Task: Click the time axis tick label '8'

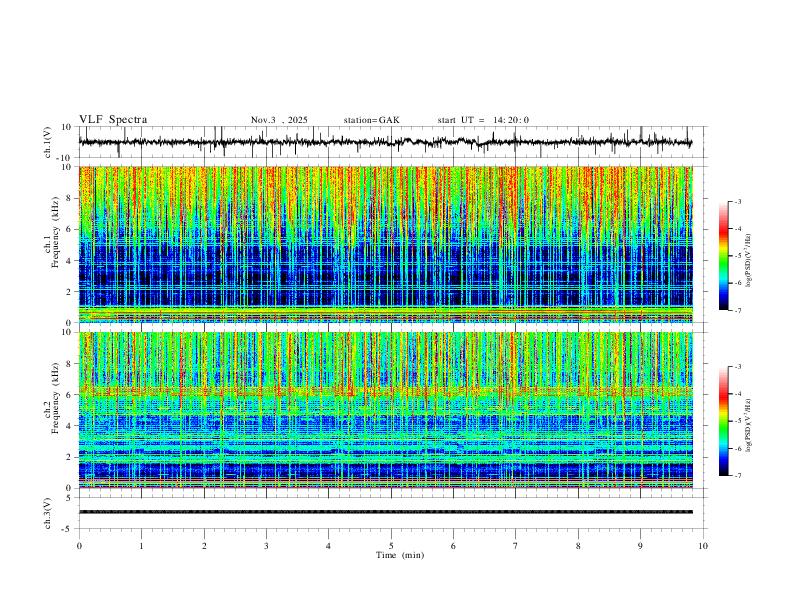Action: (x=578, y=546)
